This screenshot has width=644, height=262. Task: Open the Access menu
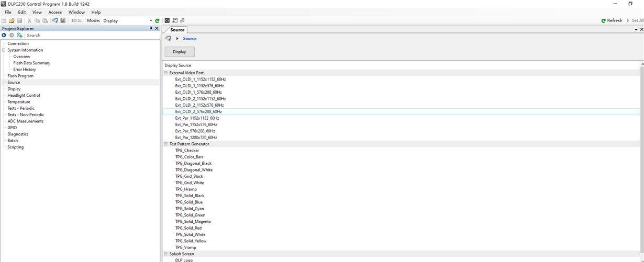tap(55, 12)
